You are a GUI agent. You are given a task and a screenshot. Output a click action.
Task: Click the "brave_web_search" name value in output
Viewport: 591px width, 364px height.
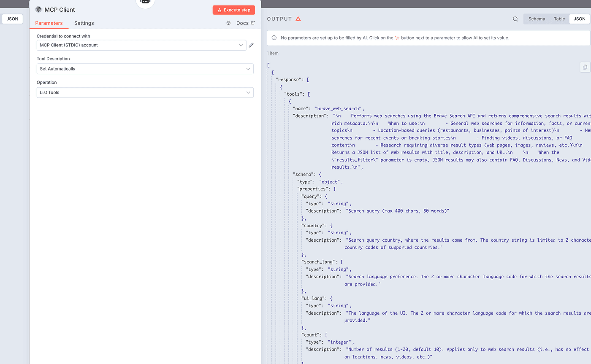(x=339, y=108)
